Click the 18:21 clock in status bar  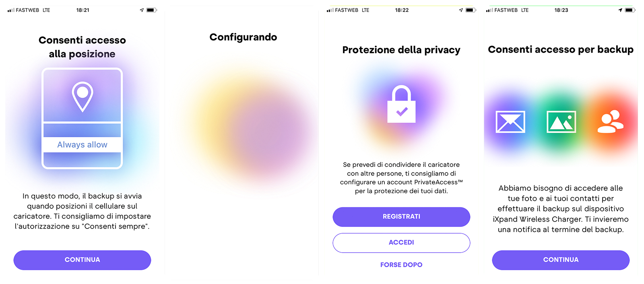[83, 10]
